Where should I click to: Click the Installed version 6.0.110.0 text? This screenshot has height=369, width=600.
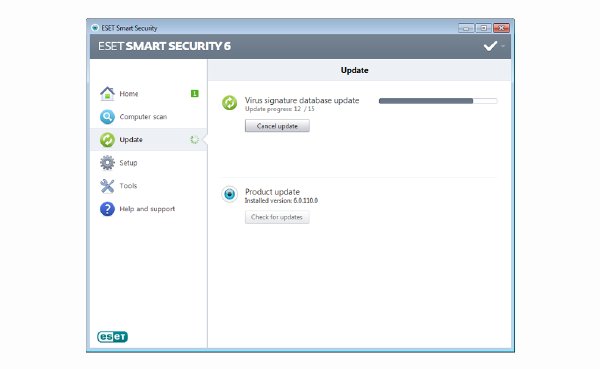[x=281, y=201]
